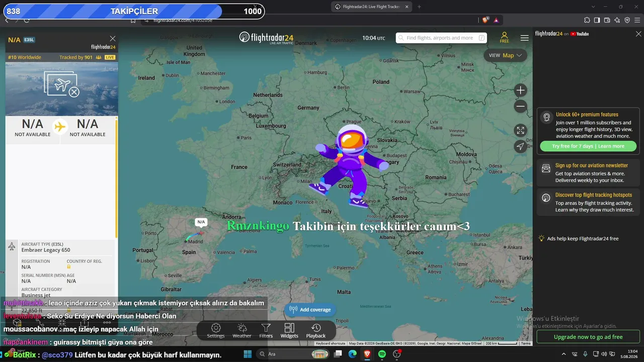The image size is (644, 362).
Task: Close the flight details panel
Action: click(113, 39)
